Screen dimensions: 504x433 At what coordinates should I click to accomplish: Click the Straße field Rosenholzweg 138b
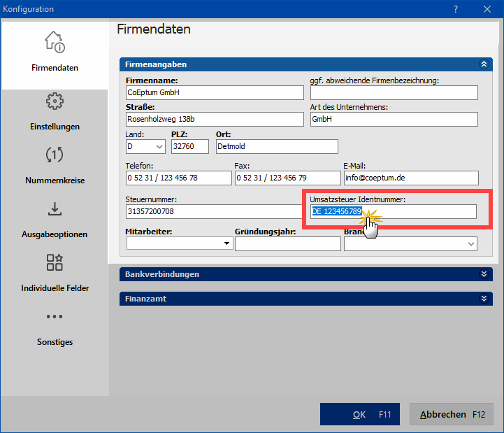click(215, 120)
